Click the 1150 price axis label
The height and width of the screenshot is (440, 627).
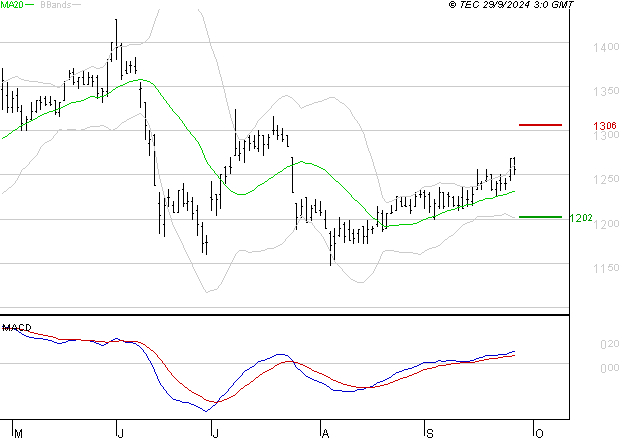point(606,268)
